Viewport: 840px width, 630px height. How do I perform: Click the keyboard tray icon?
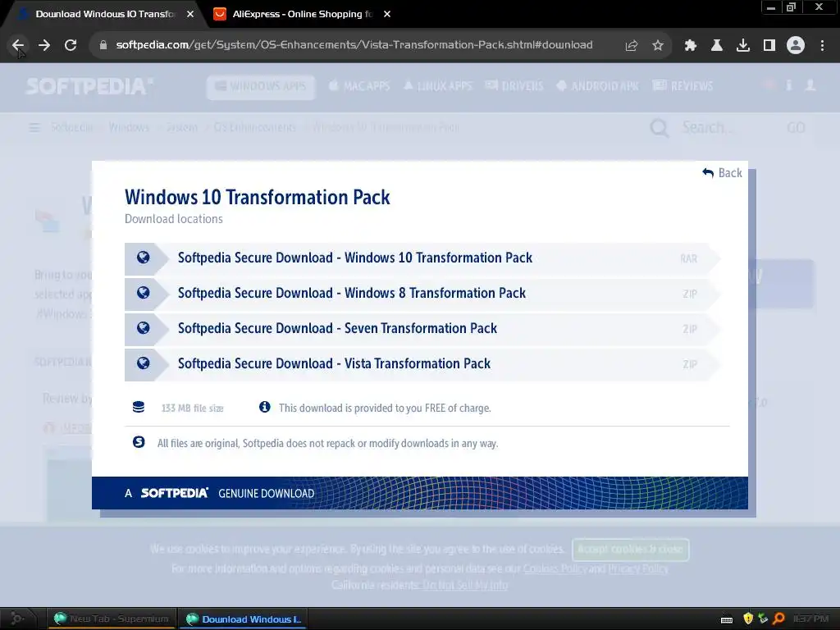(727, 620)
